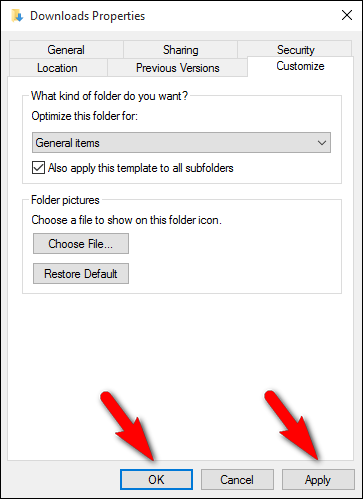Image resolution: width=363 pixels, height=499 pixels.
Task: Confirm changes with the OK button
Action: [x=156, y=480]
